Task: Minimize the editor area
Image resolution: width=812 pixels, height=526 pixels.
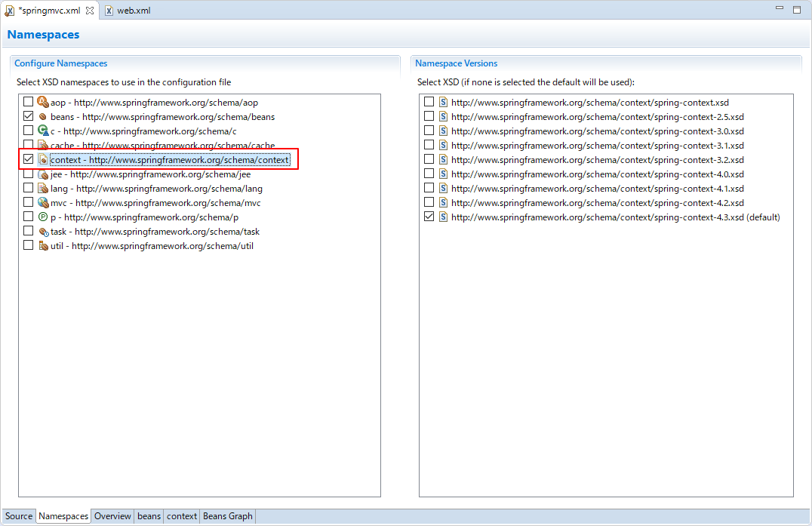Action: (780, 8)
